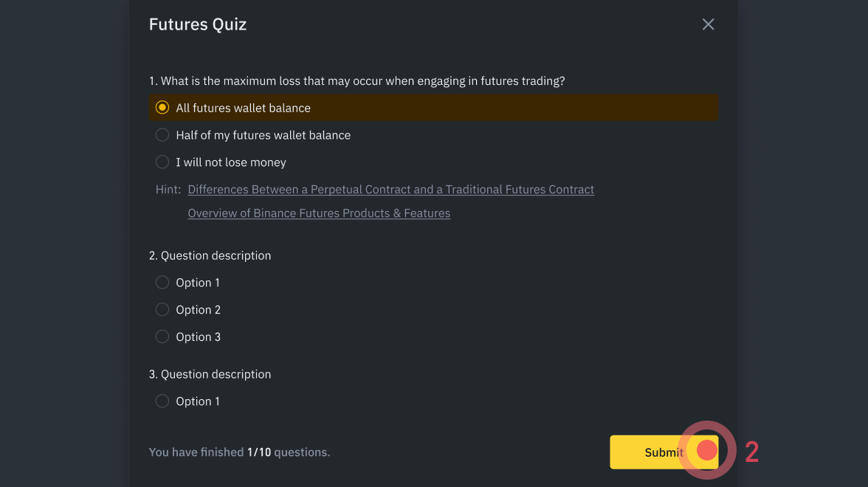This screenshot has width=868, height=487.
Task: Select Option 1 under question 2
Action: coord(162,283)
